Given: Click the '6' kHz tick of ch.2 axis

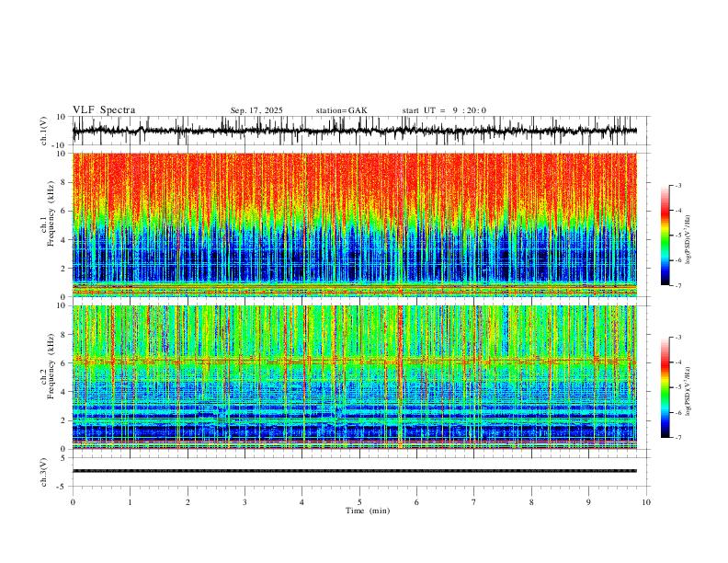Looking at the screenshot, I should coord(64,363).
